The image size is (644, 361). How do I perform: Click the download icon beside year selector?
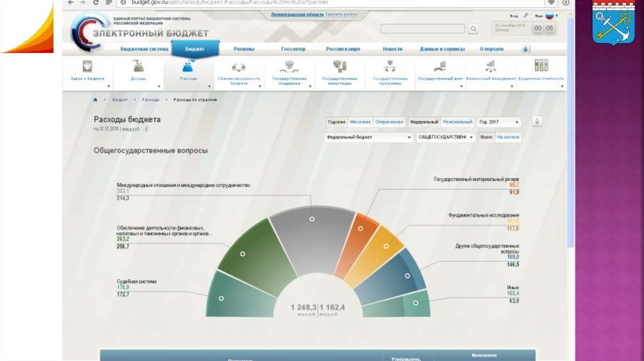pyautogui.click(x=537, y=122)
